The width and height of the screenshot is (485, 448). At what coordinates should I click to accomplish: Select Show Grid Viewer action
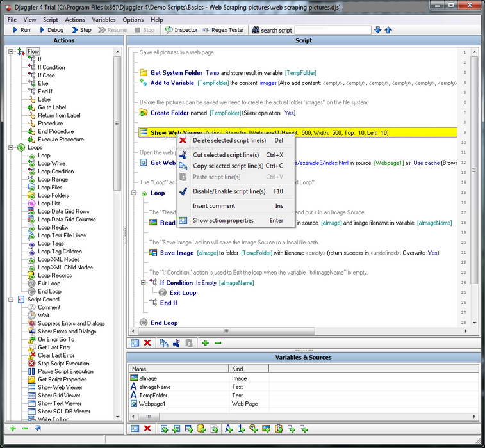tap(59, 396)
